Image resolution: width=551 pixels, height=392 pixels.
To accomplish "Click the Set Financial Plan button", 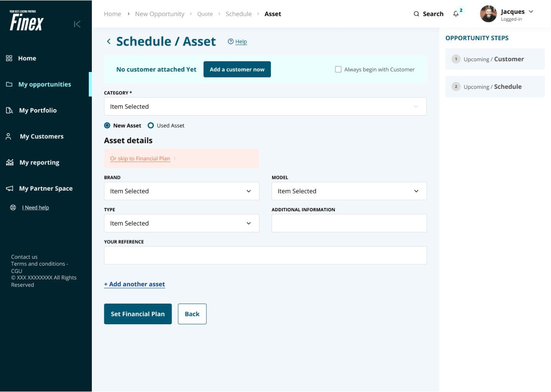I will click(138, 314).
